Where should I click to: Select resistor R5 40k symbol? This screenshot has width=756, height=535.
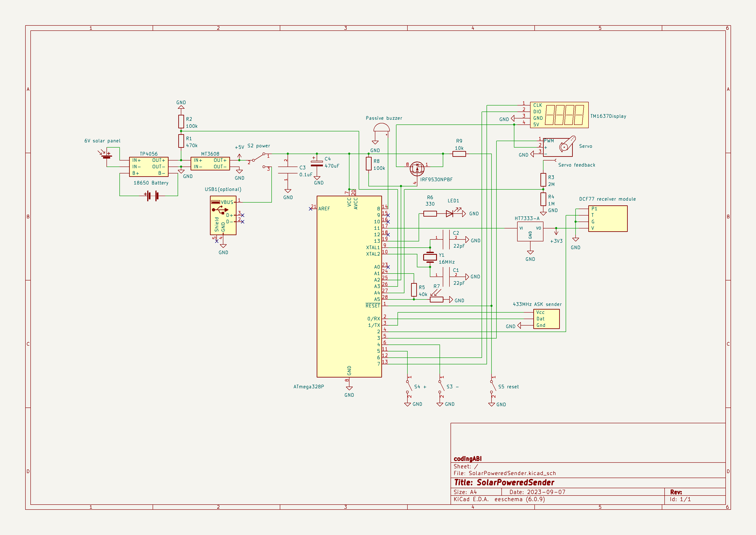(x=414, y=290)
